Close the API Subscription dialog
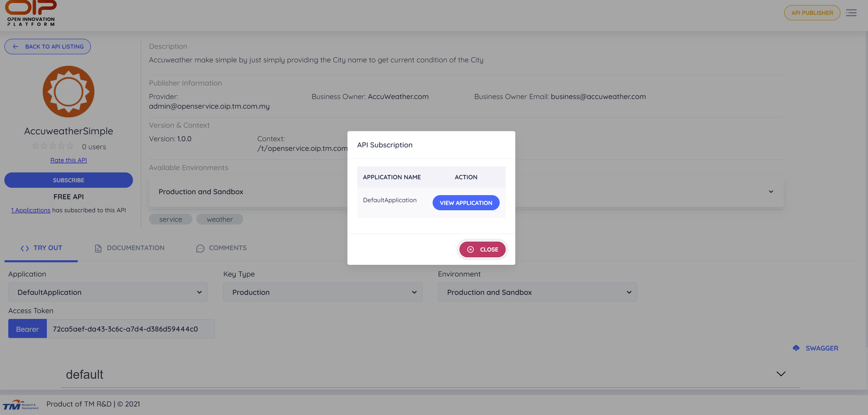Screen dimensions: 868x415 click(482, 249)
